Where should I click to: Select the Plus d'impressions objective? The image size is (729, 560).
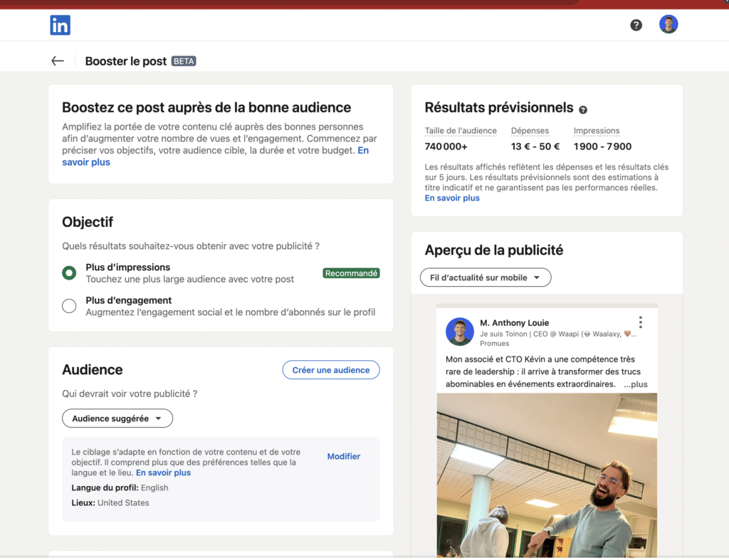click(69, 271)
